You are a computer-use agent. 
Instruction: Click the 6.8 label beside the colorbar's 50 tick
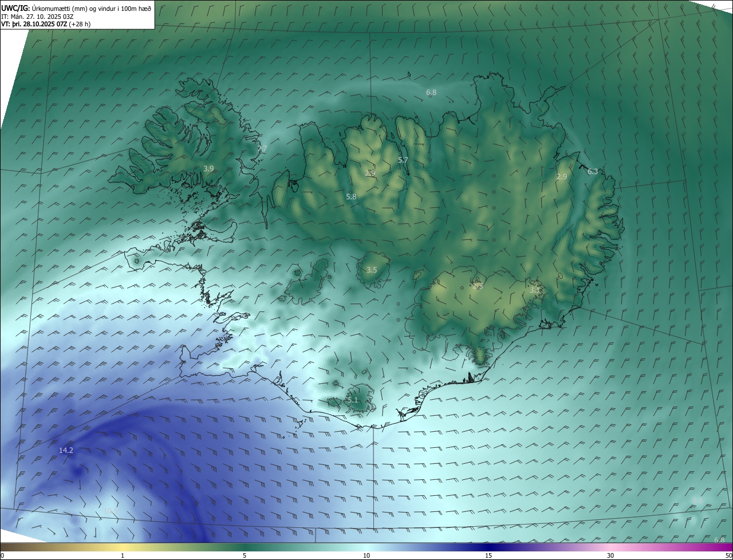click(719, 540)
